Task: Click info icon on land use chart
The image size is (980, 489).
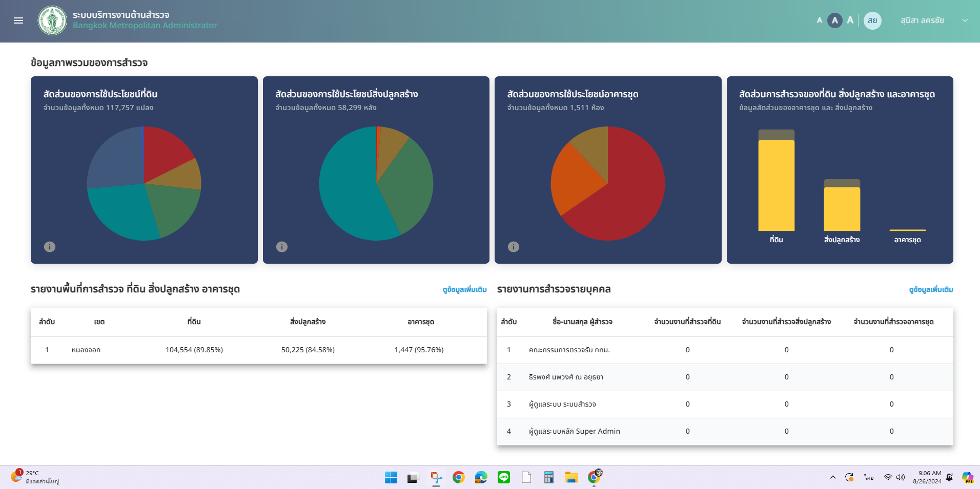Action: pos(50,247)
